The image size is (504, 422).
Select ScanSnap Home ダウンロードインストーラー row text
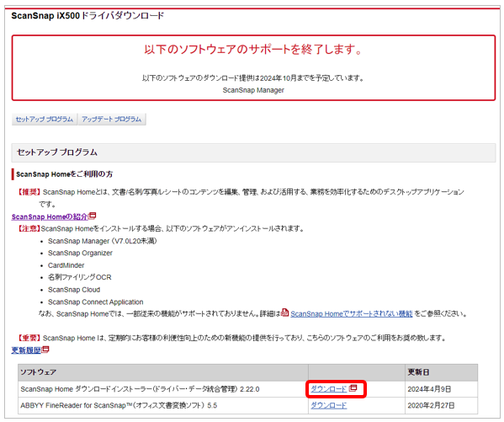pos(140,389)
